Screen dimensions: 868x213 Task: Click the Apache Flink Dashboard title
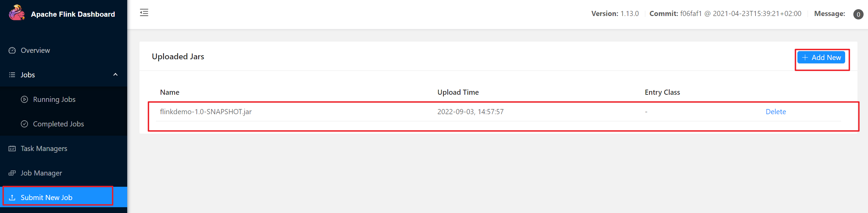point(73,14)
